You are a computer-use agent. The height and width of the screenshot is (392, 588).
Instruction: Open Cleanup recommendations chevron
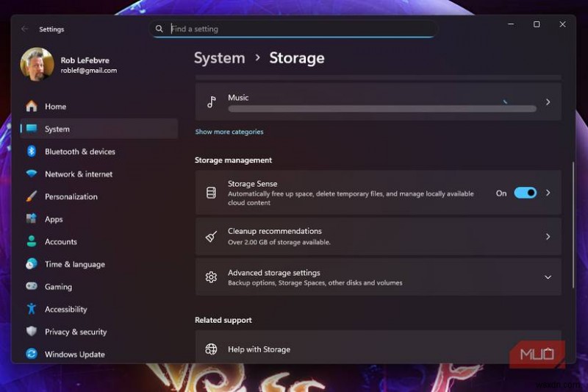[548, 237]
